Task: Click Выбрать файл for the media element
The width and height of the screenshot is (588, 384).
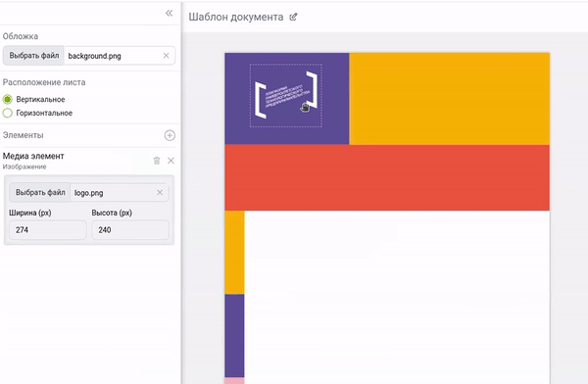Action: tap(40, 192)
